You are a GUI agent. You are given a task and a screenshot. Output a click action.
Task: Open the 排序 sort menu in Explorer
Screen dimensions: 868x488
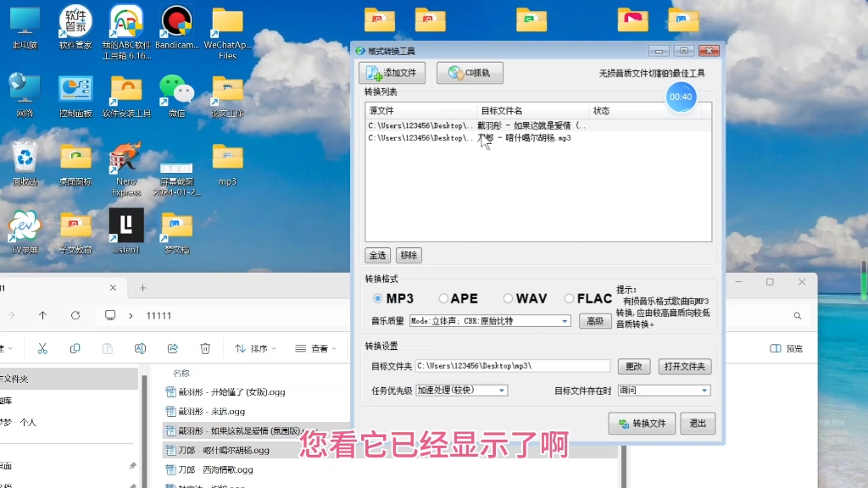[256, 348]
